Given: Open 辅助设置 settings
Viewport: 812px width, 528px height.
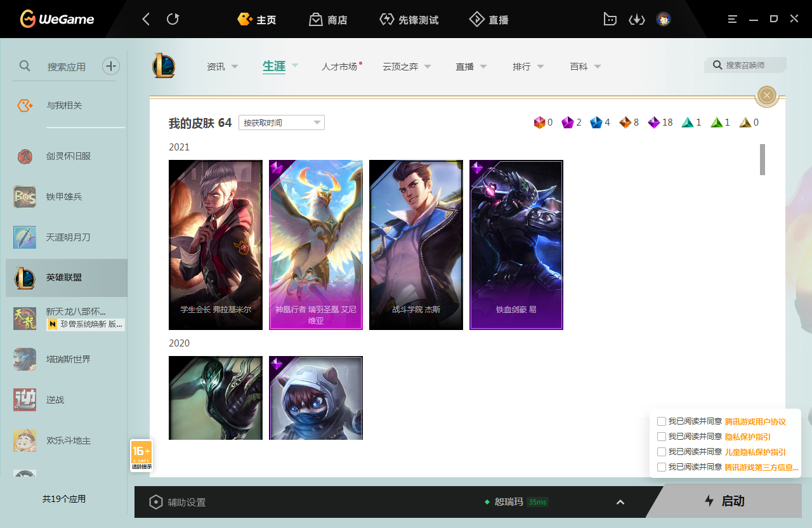Looking at the screenshot, I should (x=178, y=502).
